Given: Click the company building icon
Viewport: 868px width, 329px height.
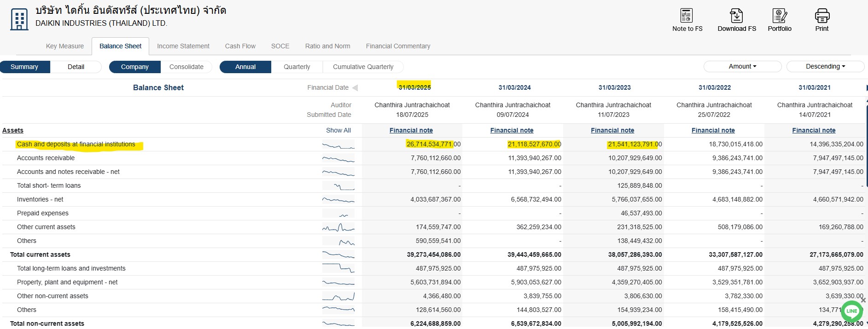Looking at the screenshot, I should point(19,19).
